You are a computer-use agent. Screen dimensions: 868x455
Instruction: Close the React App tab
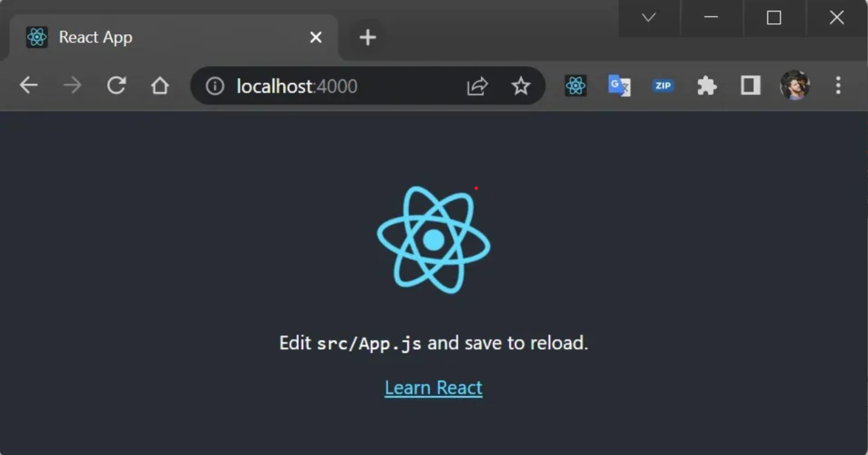pos(315,38)
